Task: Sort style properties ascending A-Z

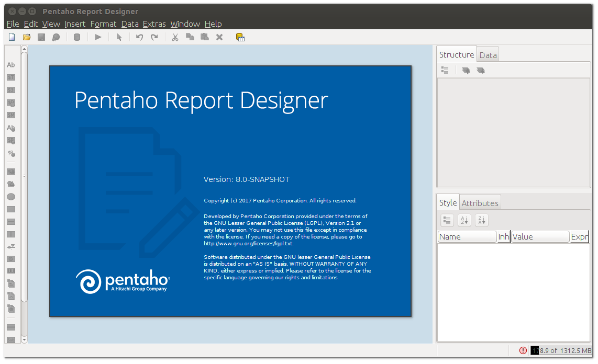Action: point(464,220)
